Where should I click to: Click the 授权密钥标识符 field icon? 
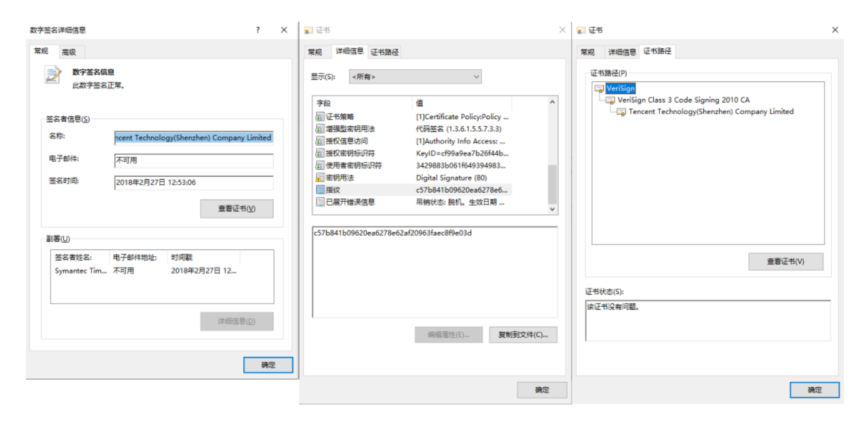point(320,153)
